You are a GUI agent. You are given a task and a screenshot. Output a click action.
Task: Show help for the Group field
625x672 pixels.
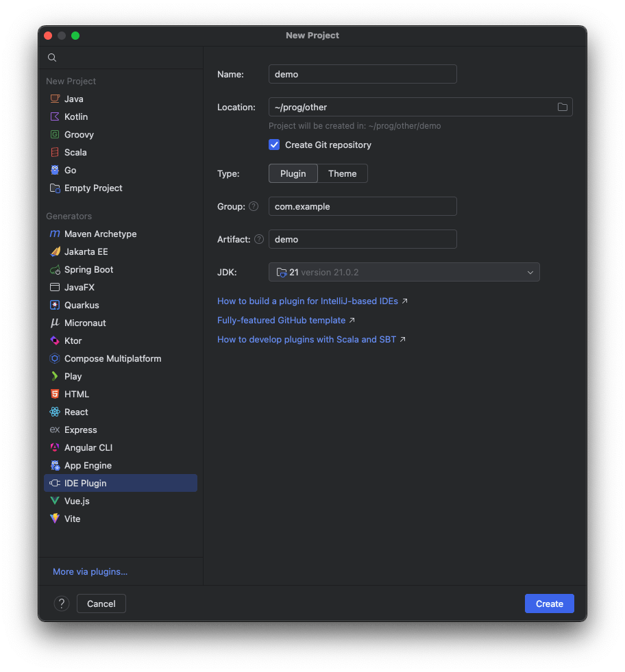pyautogui.click(x=254, y=206)
